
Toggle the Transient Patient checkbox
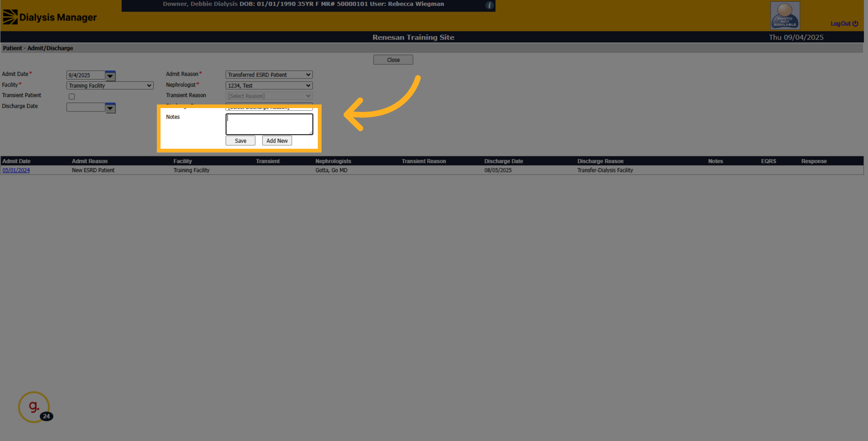tap(72, 96)
